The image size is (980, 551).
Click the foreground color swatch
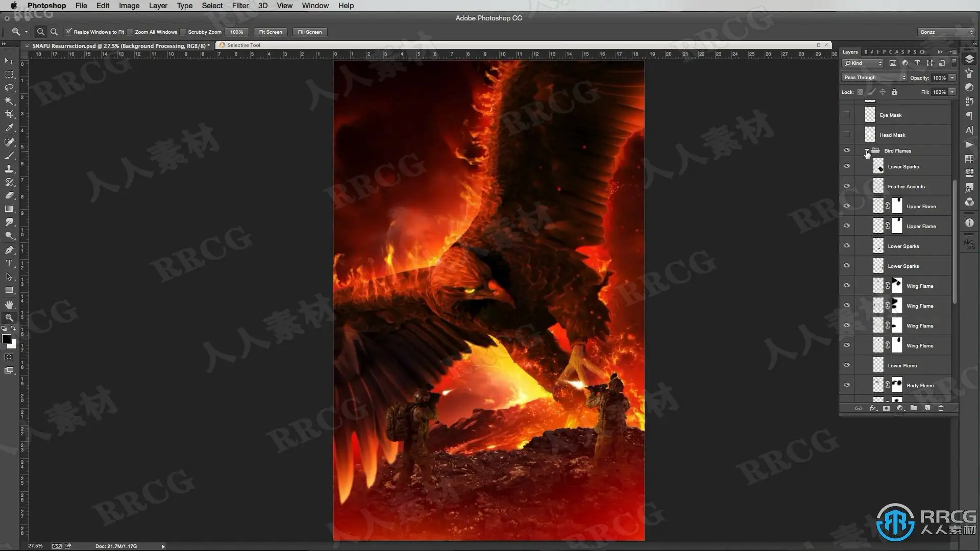coord(7,339)
